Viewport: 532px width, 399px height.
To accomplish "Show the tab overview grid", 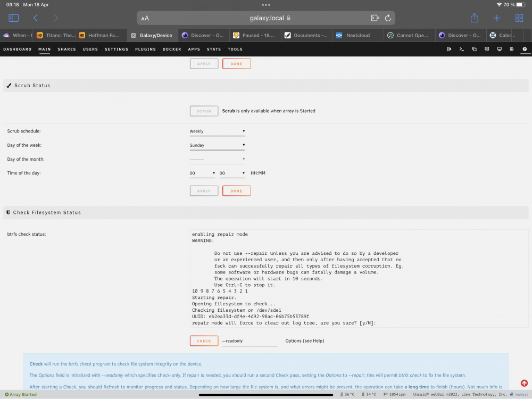I will click(519, 18).
